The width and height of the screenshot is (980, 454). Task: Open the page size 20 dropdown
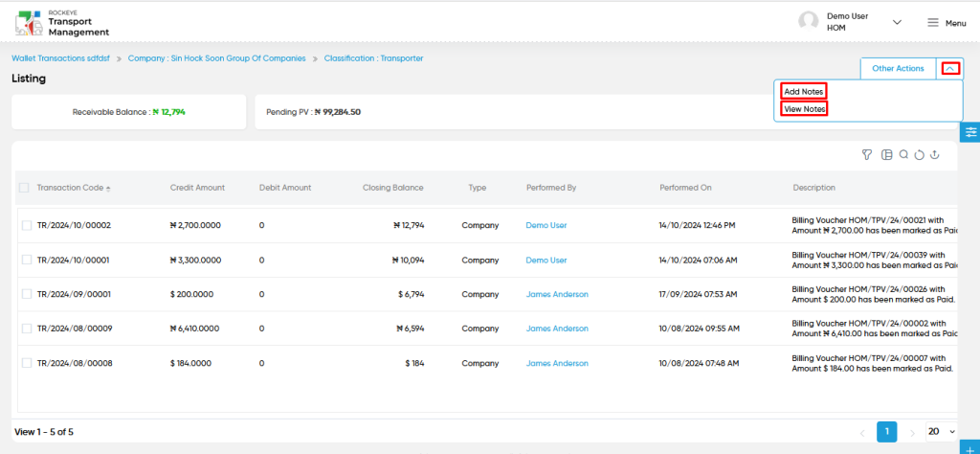tap(942, 431)
